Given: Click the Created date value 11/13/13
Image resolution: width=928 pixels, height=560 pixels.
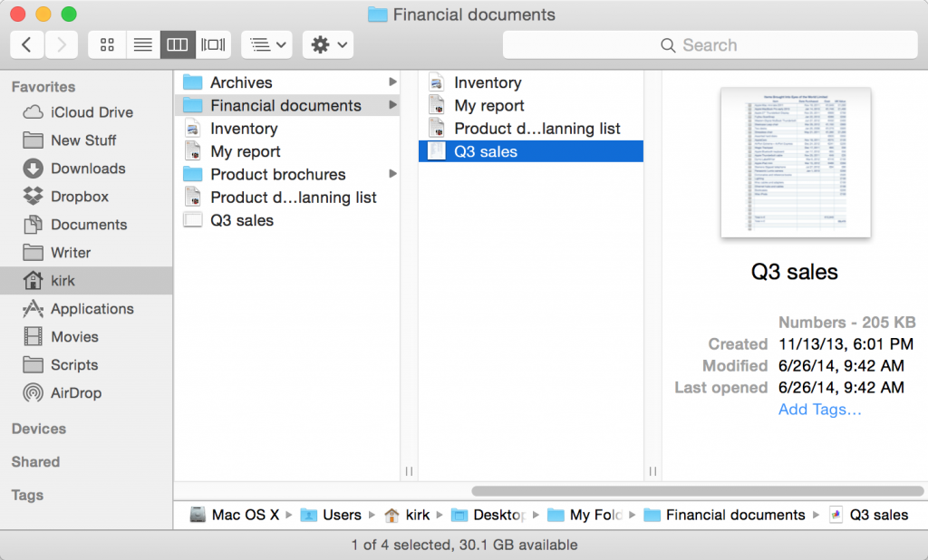Looking at the screenshot, I should [x=846, y=344].
